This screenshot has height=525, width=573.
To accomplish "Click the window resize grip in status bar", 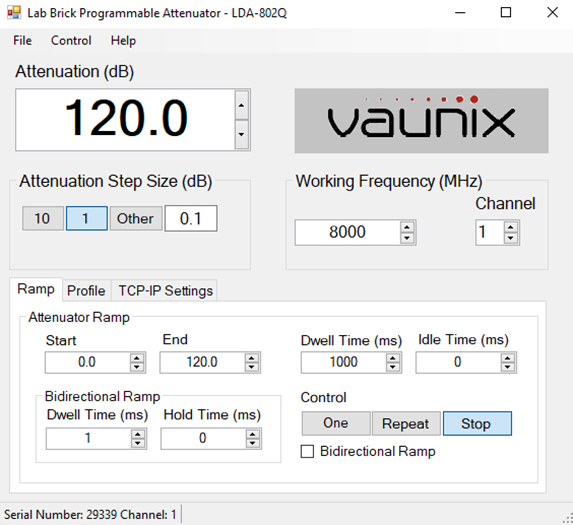I will pyautogui.click(x=568, y=519).
